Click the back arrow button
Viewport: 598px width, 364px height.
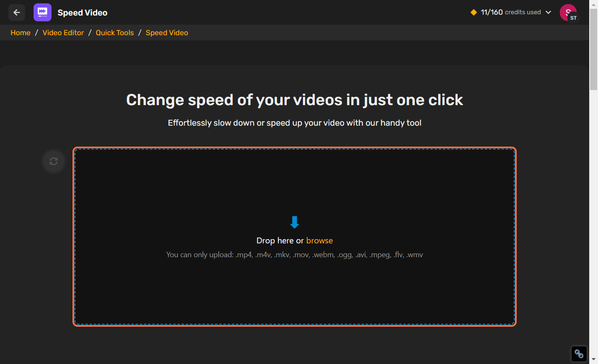click(17, 13)
